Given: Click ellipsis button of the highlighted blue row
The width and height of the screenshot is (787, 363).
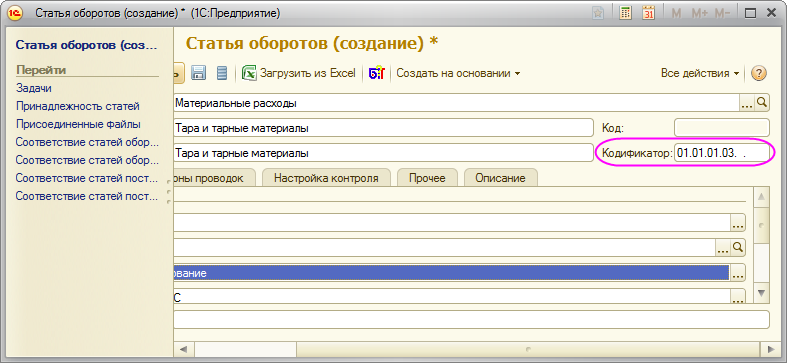Looking at the screenshot, I should coord(738,273).
